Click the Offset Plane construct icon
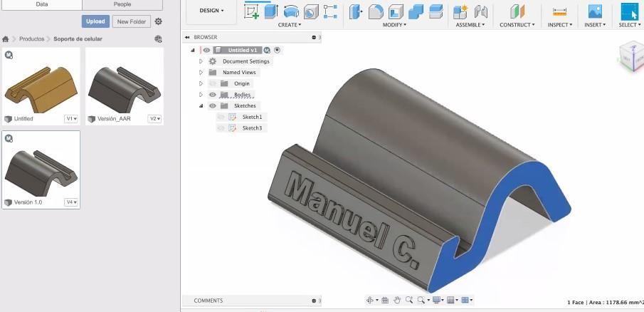The width and height of the screenshot is (644, 312). tap(517, 11)
